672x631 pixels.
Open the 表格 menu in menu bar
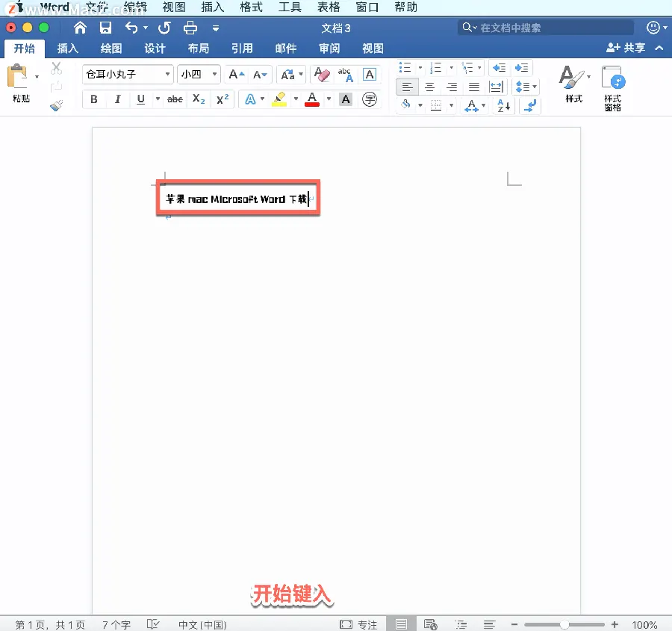pos(329,7)
